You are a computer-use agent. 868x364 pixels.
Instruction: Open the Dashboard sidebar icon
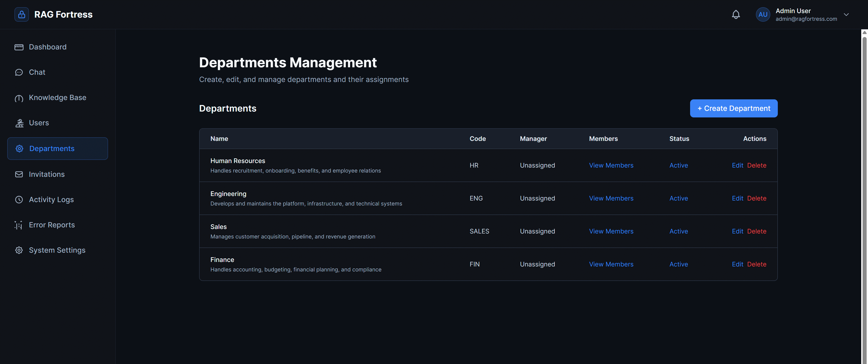point(19,47)
